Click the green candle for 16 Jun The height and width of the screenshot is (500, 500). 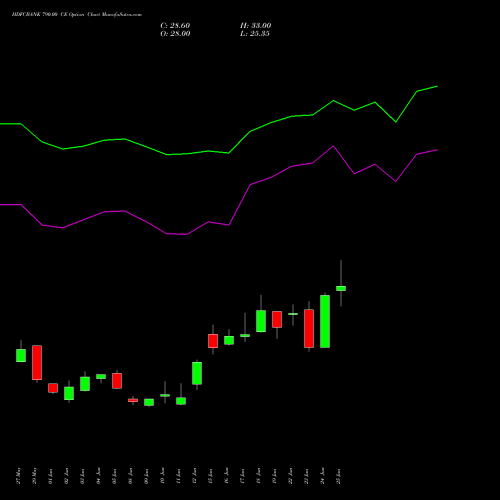click(229, 340)
